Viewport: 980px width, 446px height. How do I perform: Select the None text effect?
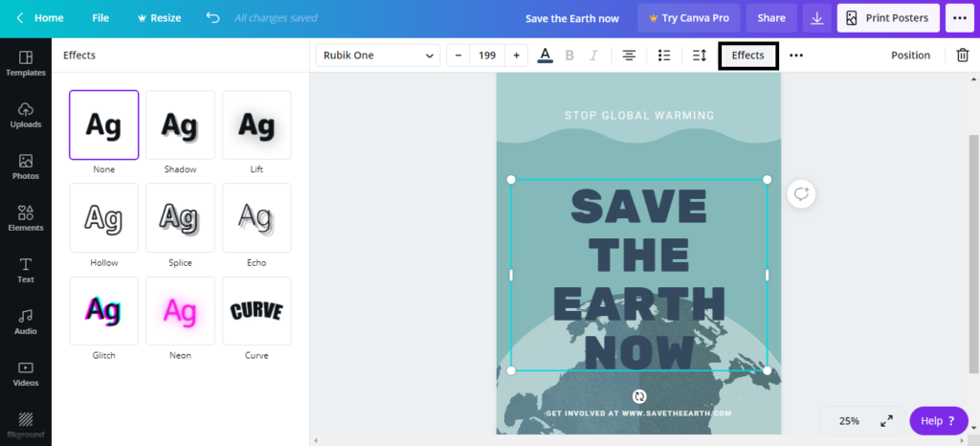point(103,125)
